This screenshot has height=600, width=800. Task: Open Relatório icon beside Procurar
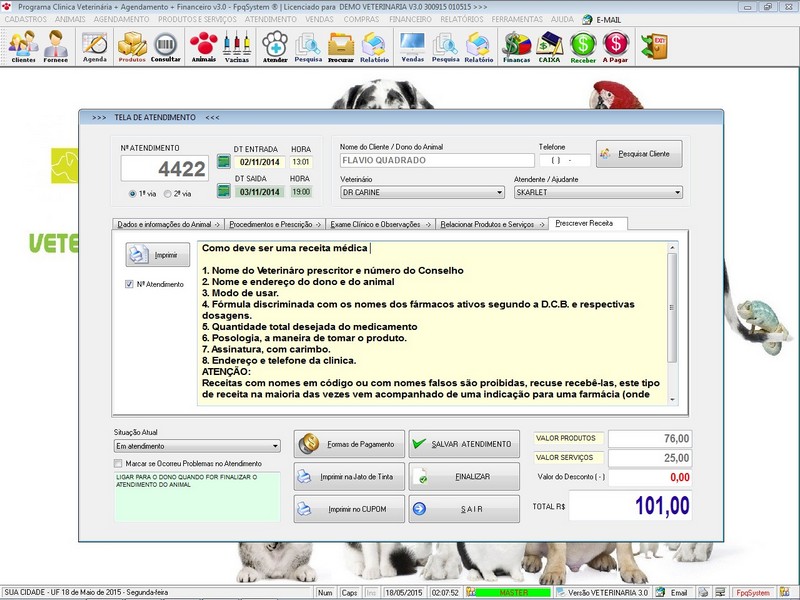pyautogui.click(x=374, y=46)
